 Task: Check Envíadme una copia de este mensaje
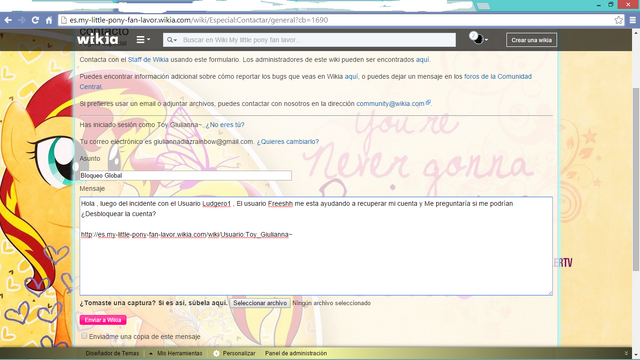[x=84, y=336]
